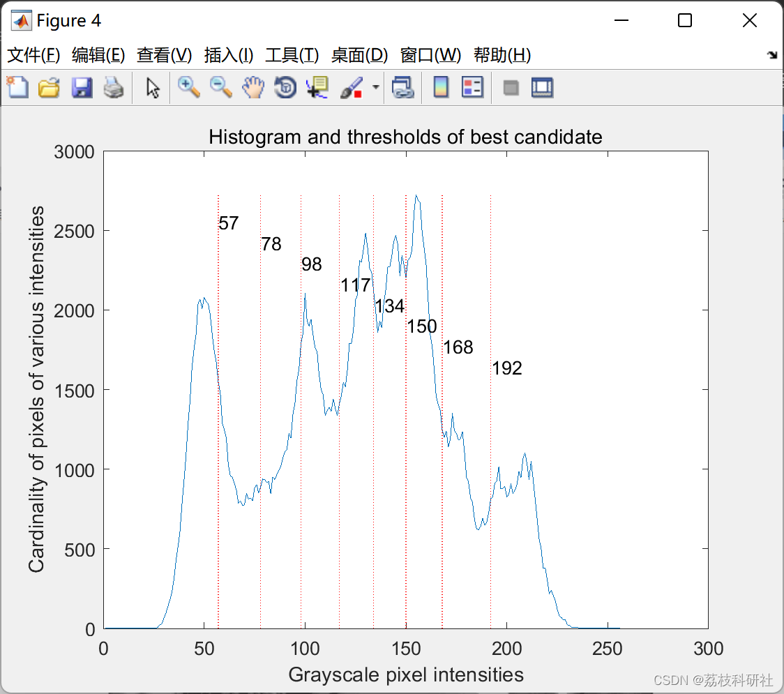Viewport: 784px width, 694px height.
Task: Click the threshold label 192
Action: tap(507, 368)
